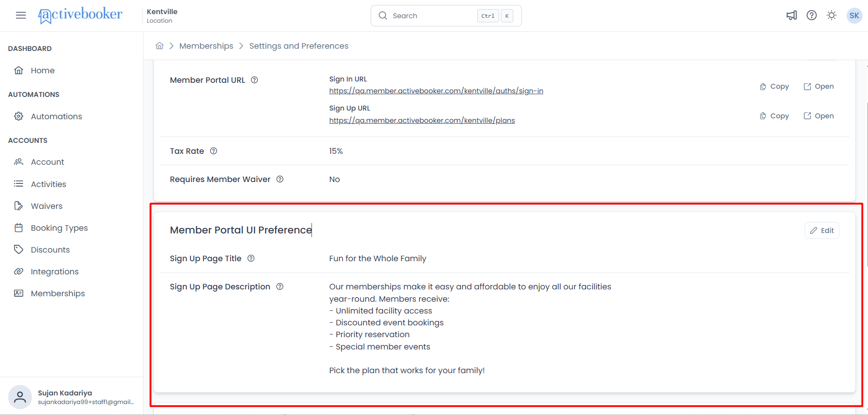The width and height of the screenshot is (868, 415).
Task: Copy the Sign In URL
Action: tap(774, 86)
